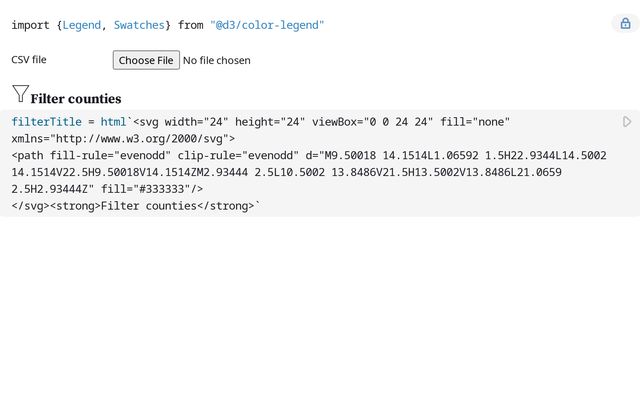Click the Choose File button
This screenshot has width=640, height=400.
click(x=146, y=60)
